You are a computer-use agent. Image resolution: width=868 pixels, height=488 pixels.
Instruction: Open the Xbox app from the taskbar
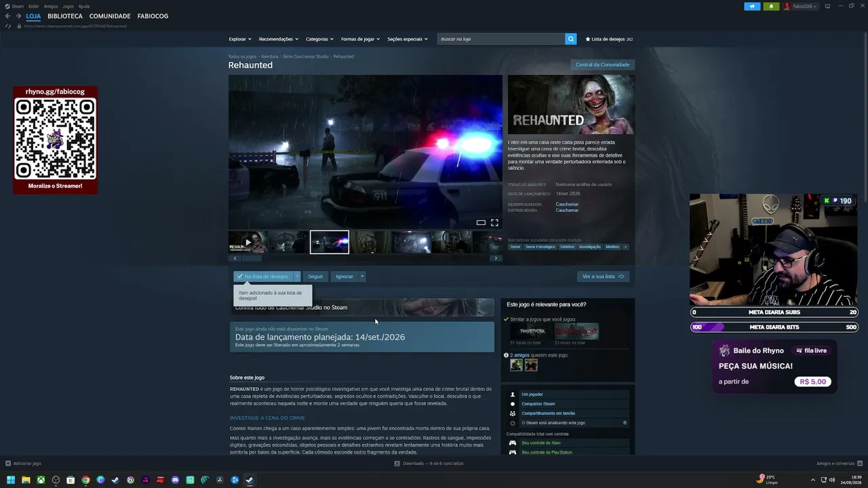(41, 480)
